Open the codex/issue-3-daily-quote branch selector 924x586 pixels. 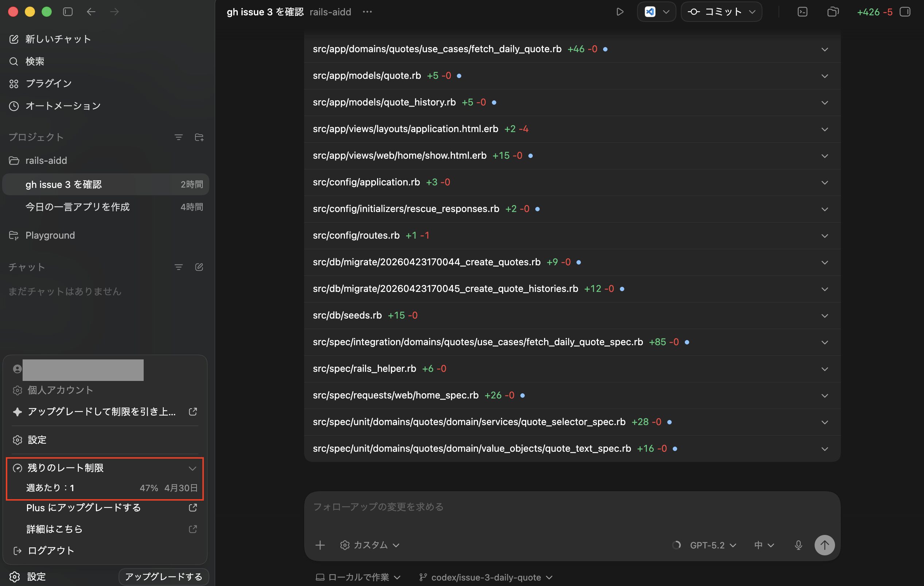(x=486, y=577)
